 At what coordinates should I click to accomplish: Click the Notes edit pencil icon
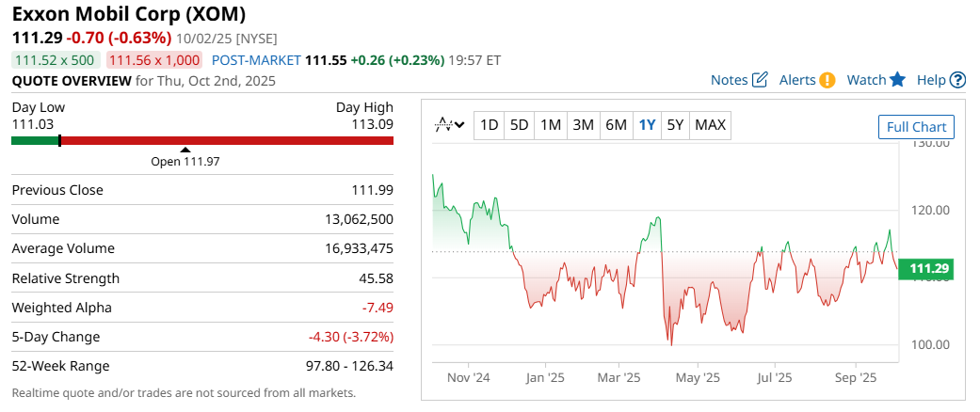[x=761, y=80]
